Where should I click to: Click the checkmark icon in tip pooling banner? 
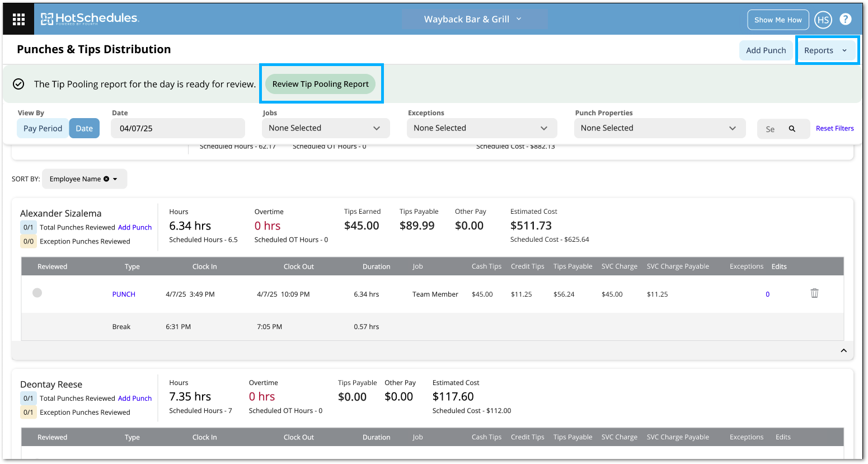pyautogui.click(x=18, y=84)
